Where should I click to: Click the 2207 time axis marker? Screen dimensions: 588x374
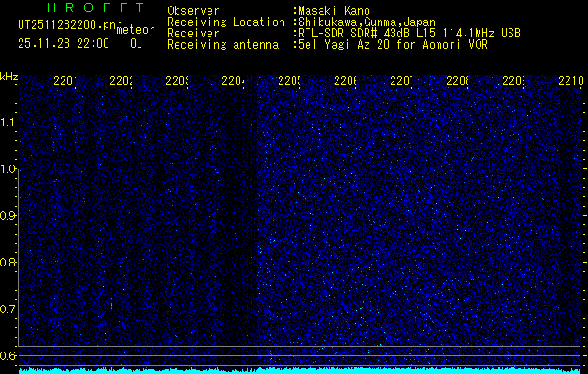point(401,80)
